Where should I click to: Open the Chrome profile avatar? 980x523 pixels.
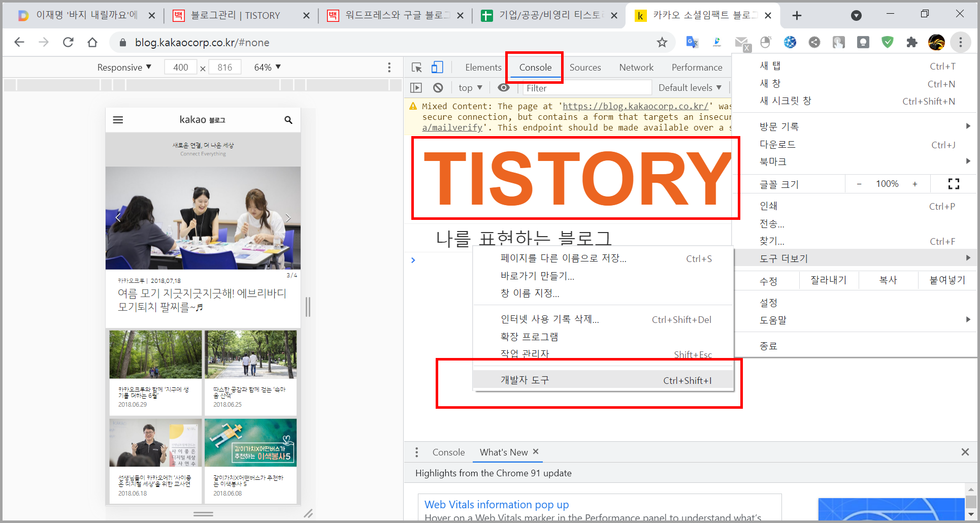point(936,42)
